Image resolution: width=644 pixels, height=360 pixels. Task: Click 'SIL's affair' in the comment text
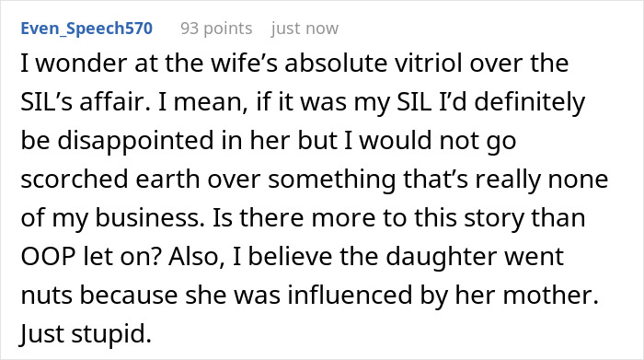point(86,101)
